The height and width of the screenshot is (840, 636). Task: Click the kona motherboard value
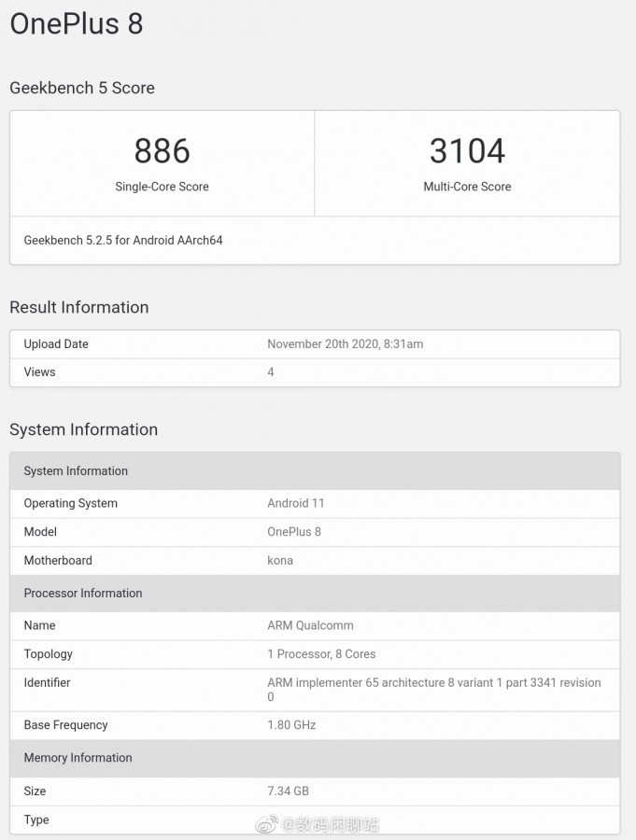click(x=280, y=561)
